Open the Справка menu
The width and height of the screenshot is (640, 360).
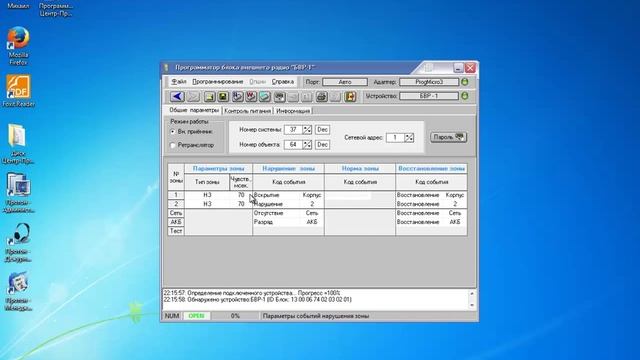pyautogui.click(x=283, y=82)
